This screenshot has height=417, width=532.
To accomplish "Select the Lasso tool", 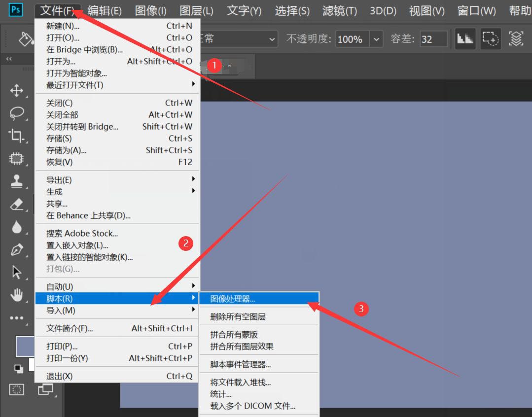I will click(17, 113).
